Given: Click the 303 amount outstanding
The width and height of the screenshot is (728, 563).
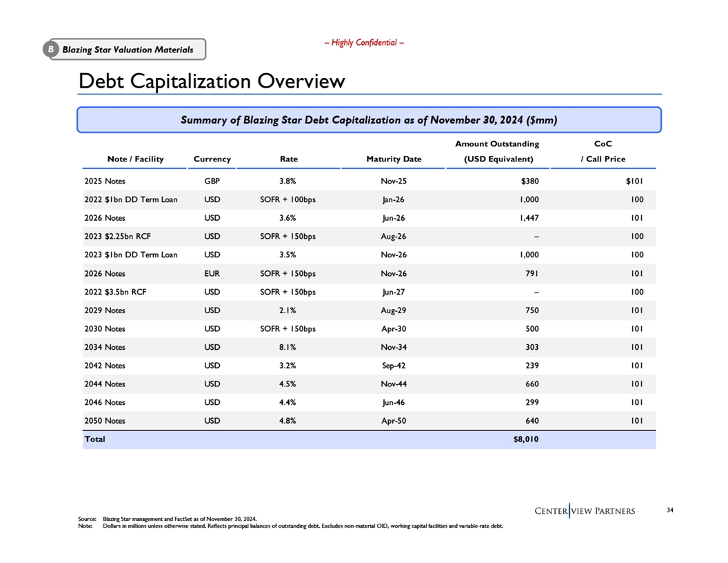Looking at the screenshot, I should click(x=532, y=347).
